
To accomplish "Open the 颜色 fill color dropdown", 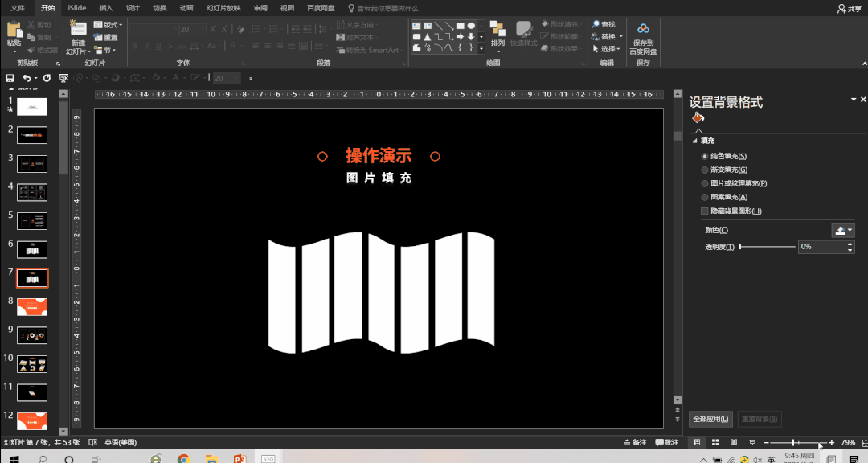I will pyautogui.click(x=842, y=230).
